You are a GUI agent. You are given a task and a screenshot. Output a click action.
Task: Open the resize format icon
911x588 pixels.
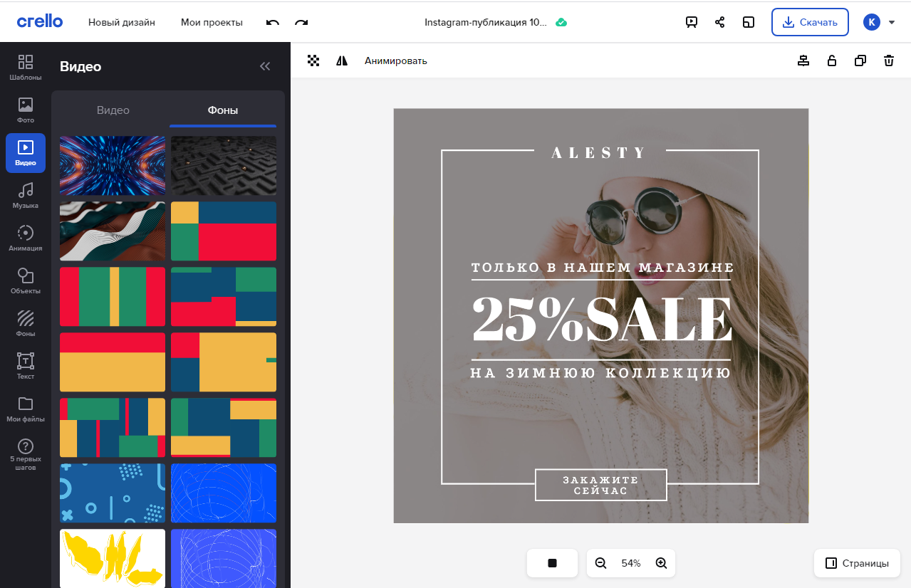pos(748,22)
